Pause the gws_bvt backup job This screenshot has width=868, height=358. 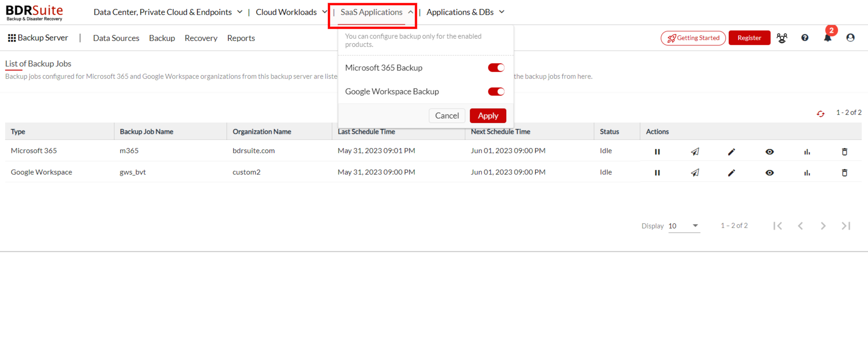pos(657,172)
